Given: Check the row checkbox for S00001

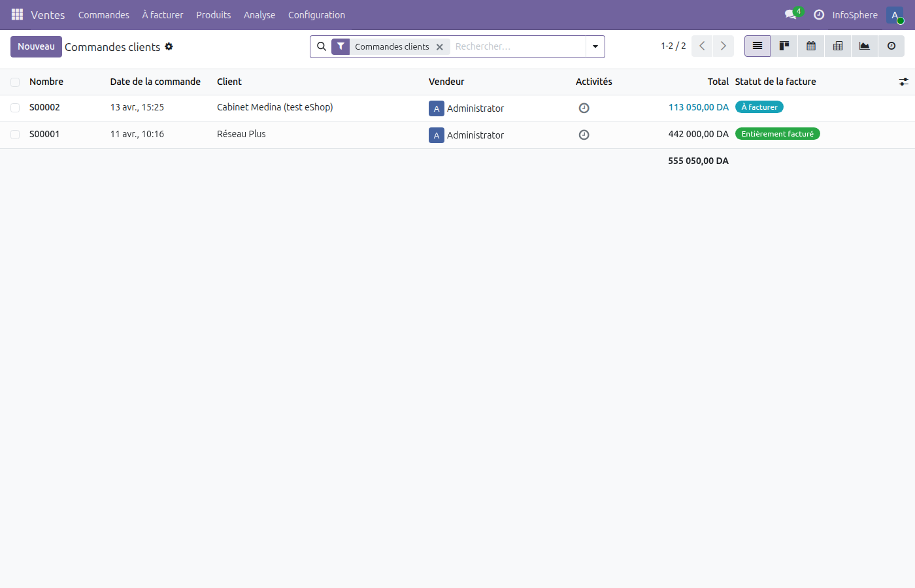Looking at the screenshot, I should pos(14,134).
